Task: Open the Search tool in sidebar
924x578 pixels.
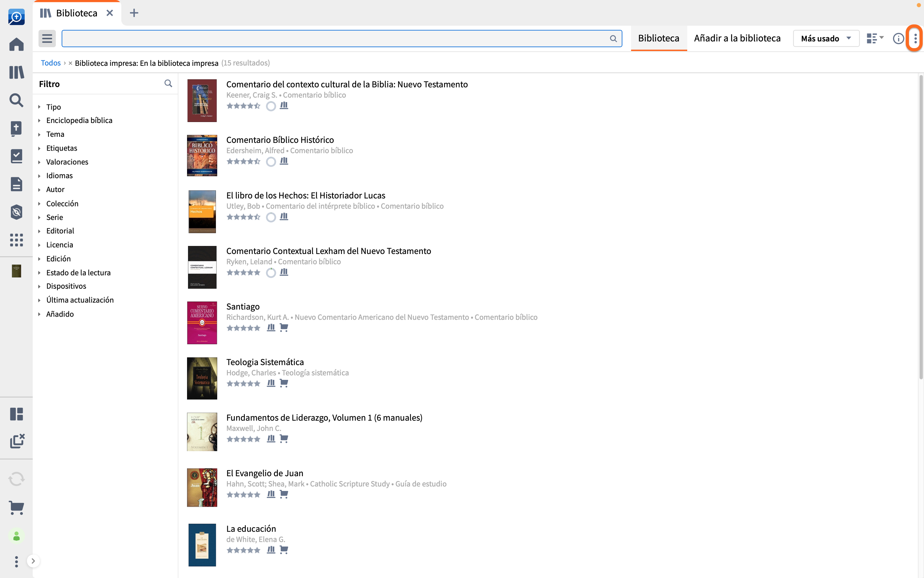Action: (16, 100)
